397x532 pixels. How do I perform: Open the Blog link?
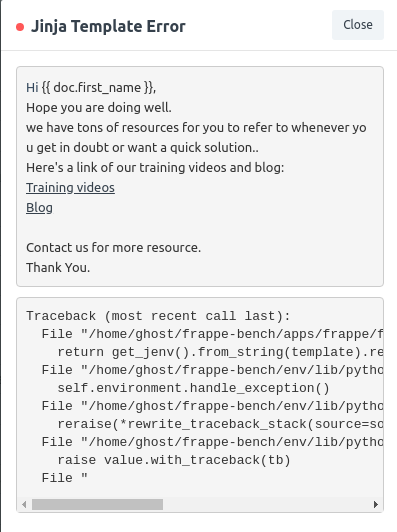tap(39, 208)
